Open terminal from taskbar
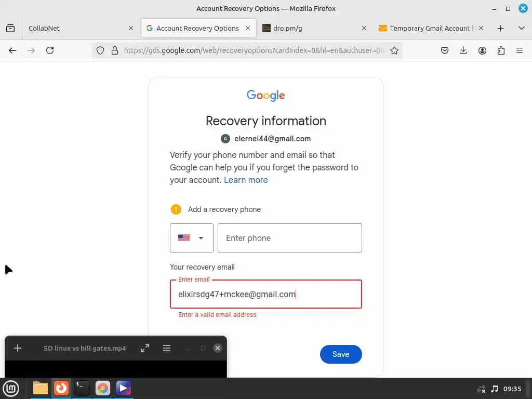Image resolution: width=532 pixels, height=399 pixels. tap(82, 389)
